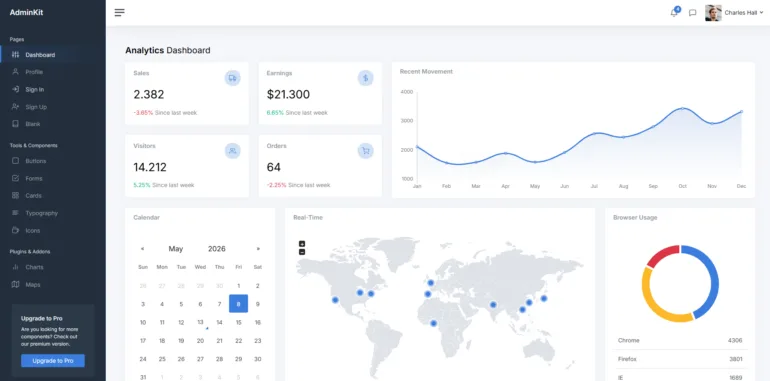Image resolution: width=770 pixels, height=381 pixels.
Task: Click the Oct data point on chart
Action: [682, 109]
